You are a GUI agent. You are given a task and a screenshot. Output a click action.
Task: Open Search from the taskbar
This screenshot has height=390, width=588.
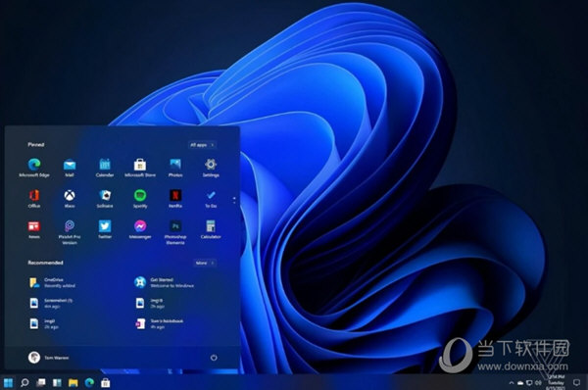click(x=24, y=382)
